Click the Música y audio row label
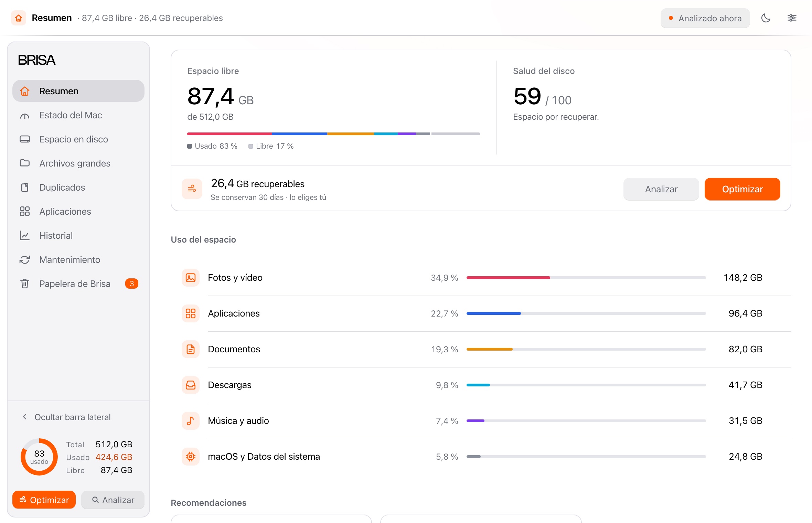Viewport: 812px width, 523px height. click(238, 421)
